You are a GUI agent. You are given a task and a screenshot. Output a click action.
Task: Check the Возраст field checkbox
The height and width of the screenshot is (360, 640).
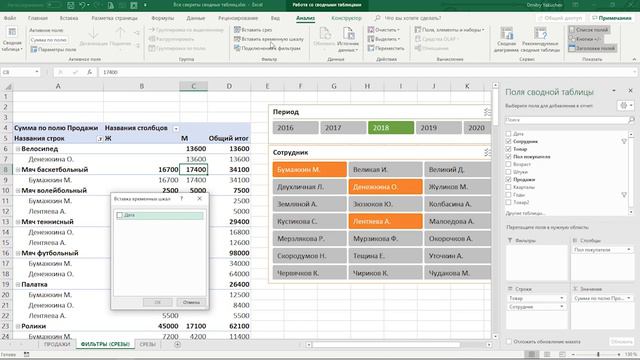tap(508, 164)
